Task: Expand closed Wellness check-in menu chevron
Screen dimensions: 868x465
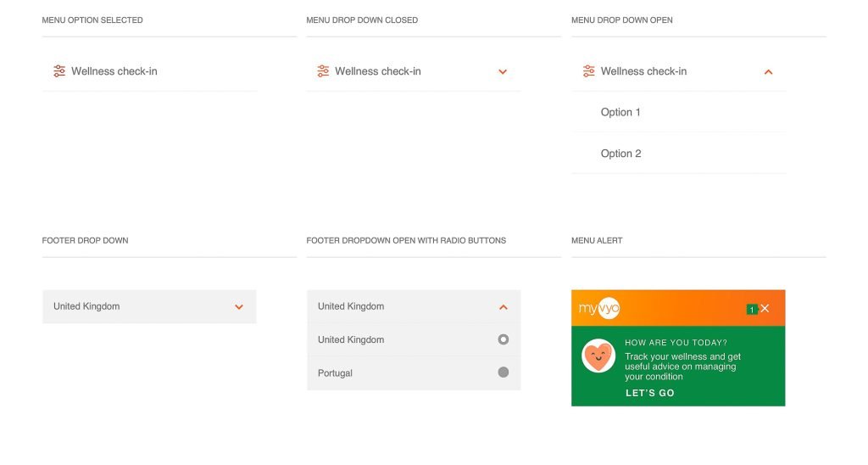Action: point(503,72)
